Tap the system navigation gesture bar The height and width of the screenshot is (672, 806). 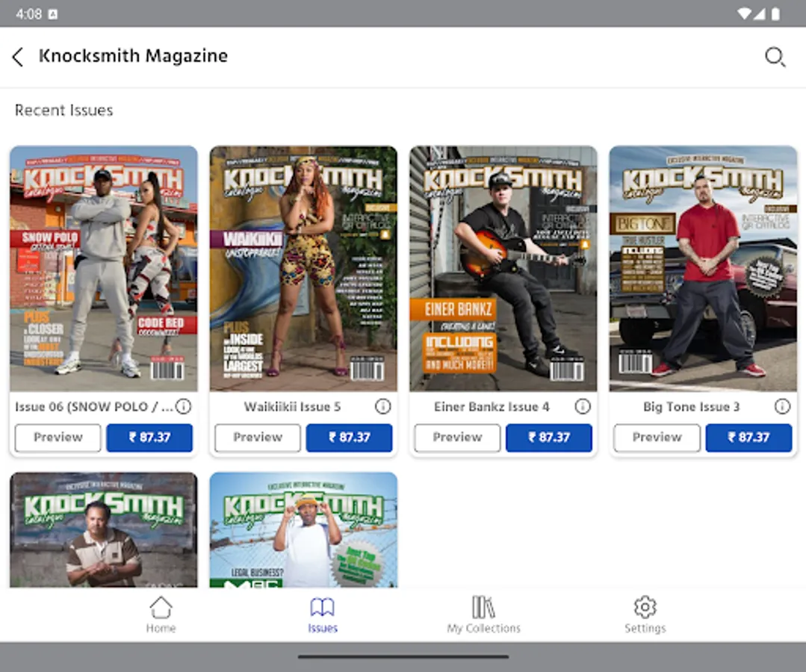click(x=403, y=656)
